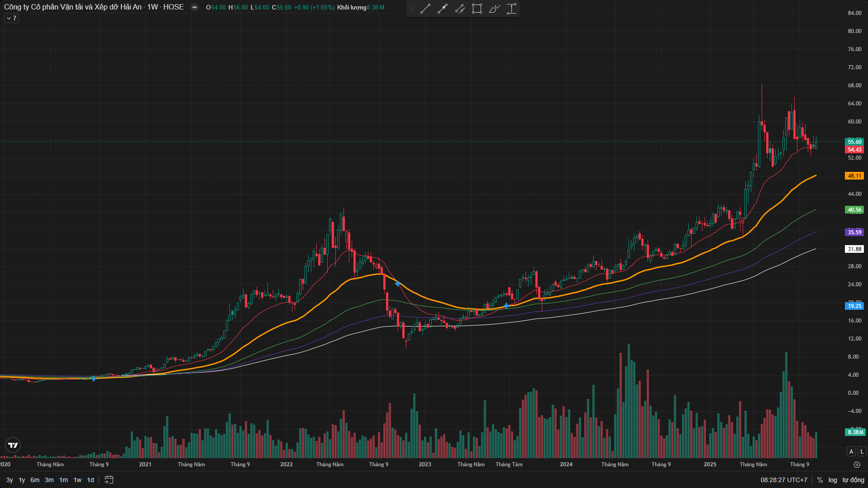Set the date range to 3y
Image resolution: width=868 pixels, height=488 pixels.
click(10, 480)
